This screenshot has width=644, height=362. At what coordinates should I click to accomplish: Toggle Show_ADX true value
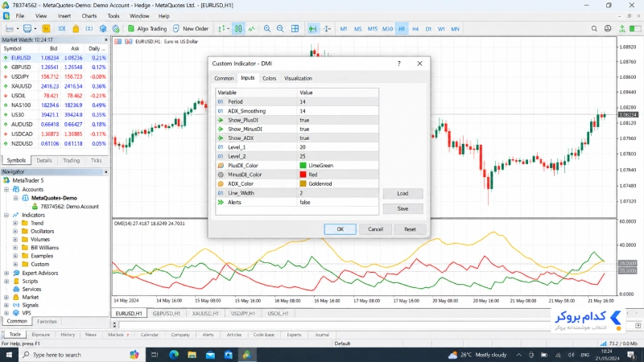(337, 138)
